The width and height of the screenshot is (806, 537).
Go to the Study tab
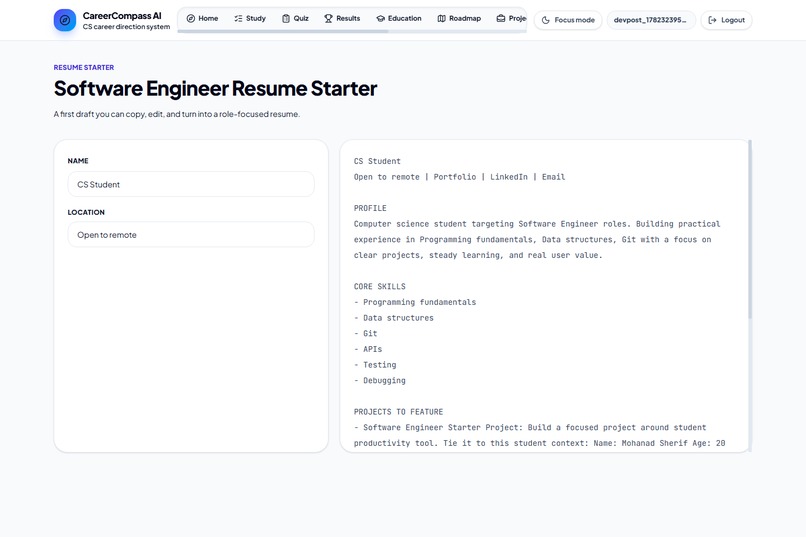pyautogui.click(x=250, y=18)
